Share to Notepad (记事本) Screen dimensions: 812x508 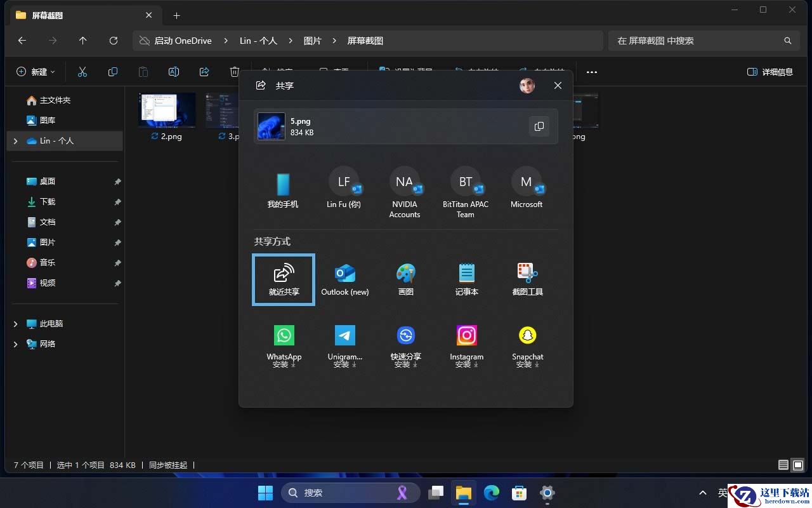coord(467,279)
